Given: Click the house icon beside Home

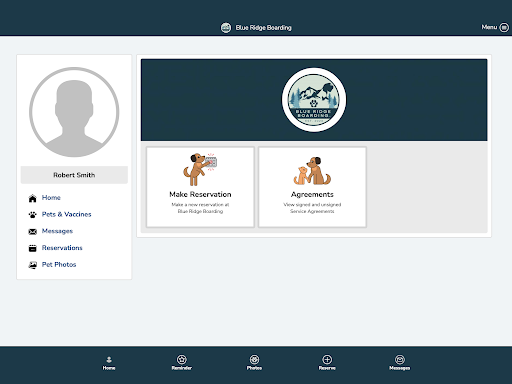Looking at the screenshot, I should tap(32, 198).
